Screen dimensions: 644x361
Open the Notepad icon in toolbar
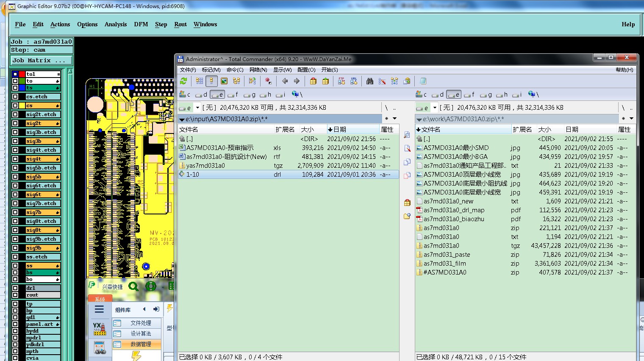423,81
